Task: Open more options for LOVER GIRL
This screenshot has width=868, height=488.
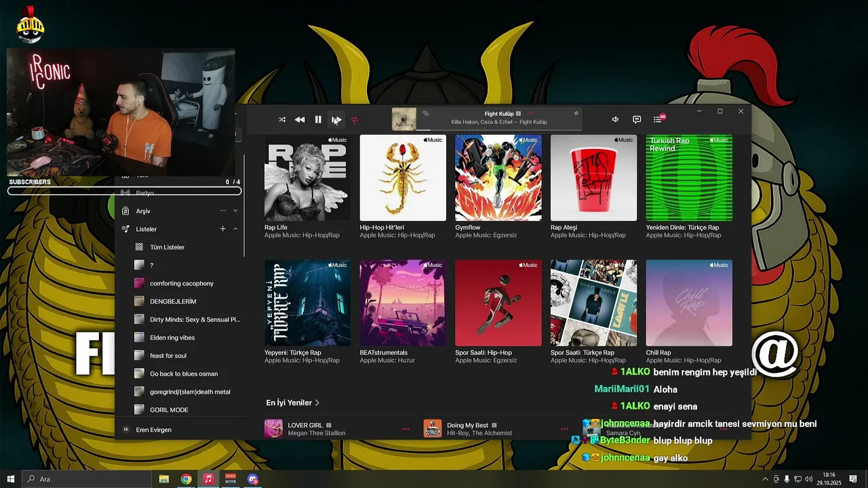Action: pos(406,429)
